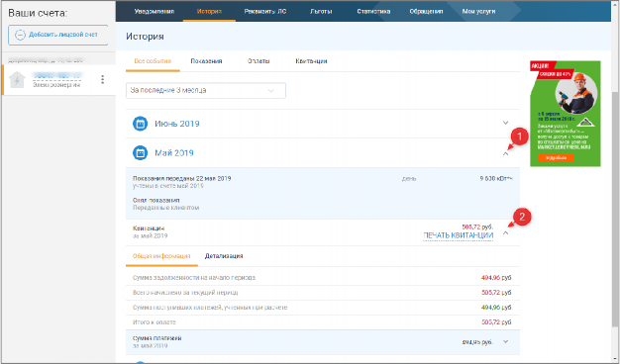Switch to Детализация tab

tap(224, 256)
